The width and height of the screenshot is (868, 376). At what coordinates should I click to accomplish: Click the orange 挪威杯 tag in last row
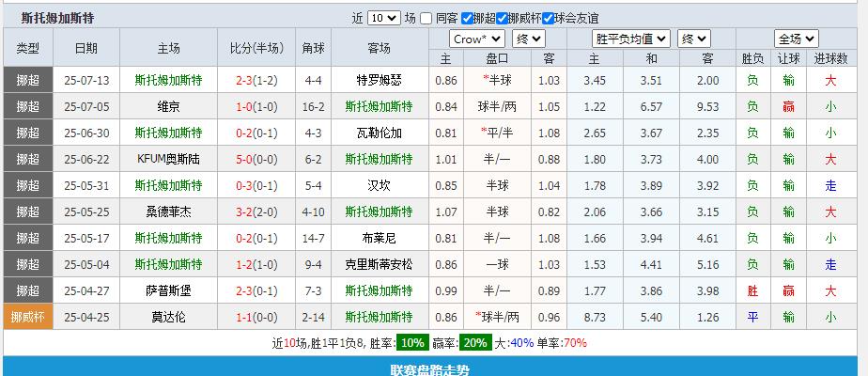tap(28, 317)
